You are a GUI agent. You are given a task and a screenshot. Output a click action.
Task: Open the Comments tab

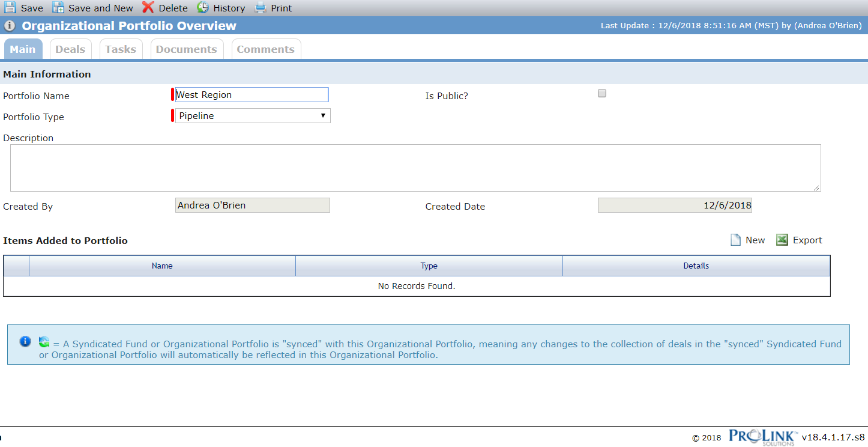[266, 49]
